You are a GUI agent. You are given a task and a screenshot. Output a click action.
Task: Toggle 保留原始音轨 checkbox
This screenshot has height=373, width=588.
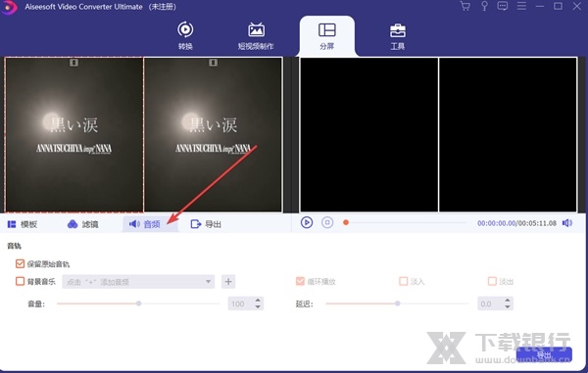20,263
